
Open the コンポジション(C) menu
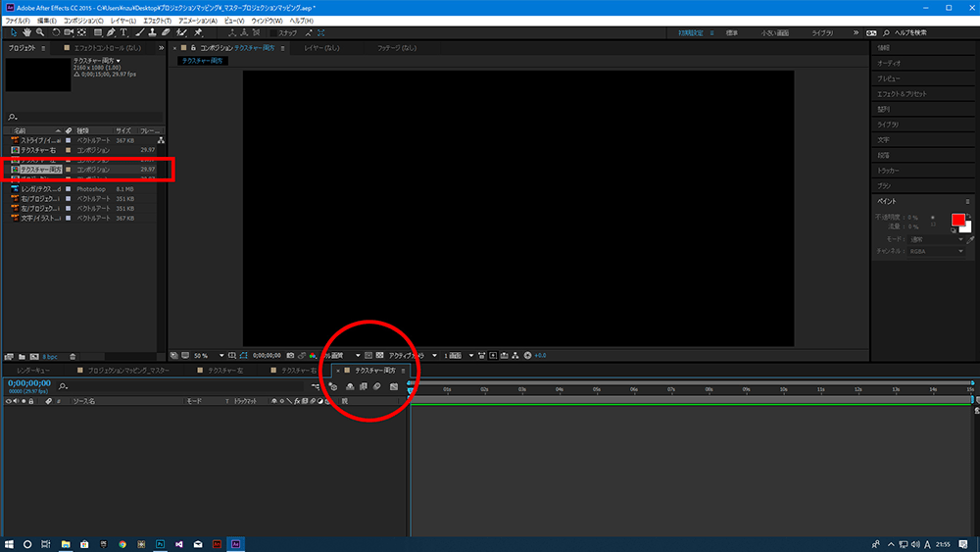[83, 21]
